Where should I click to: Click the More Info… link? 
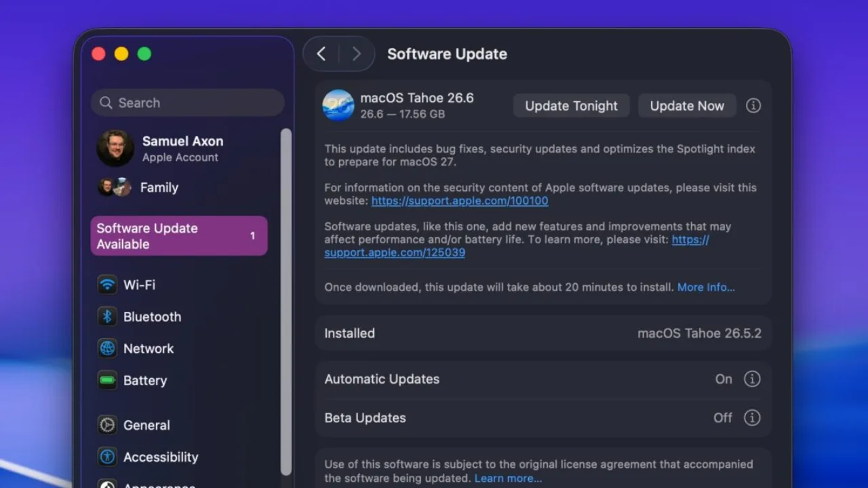(x=706, y=287)
